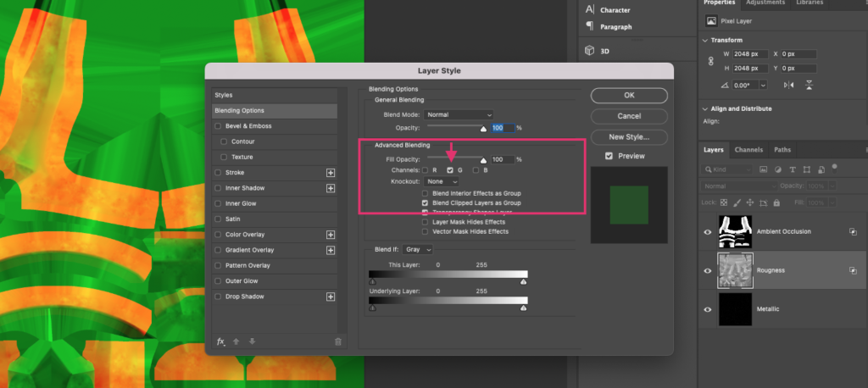This screenshot has height=388, width=868.
Task: Add another Stroke effect with plus icon
Action: pos(331,173)
